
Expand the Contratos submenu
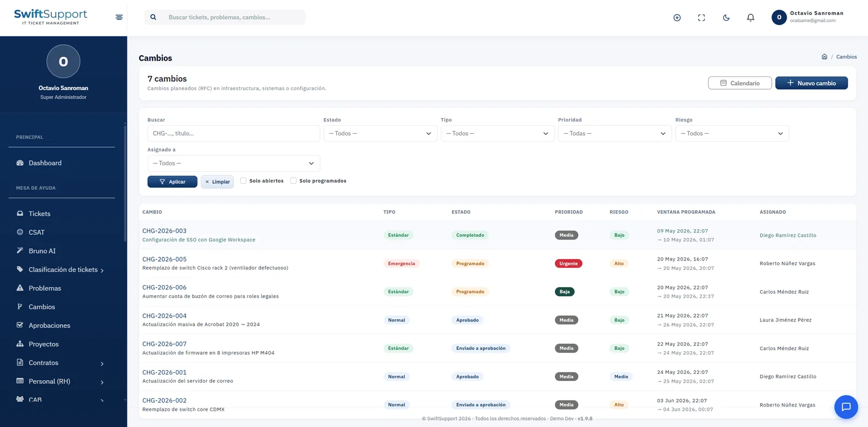tap(102, 364)
